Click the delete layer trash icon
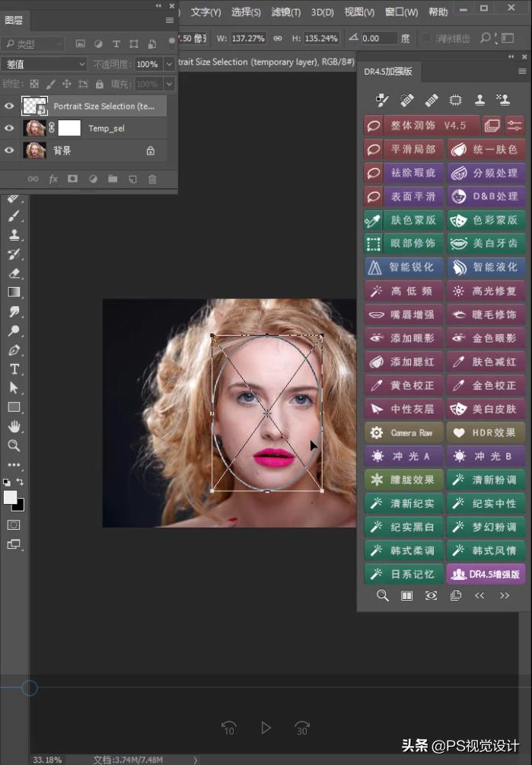 (x=152, y=179)
